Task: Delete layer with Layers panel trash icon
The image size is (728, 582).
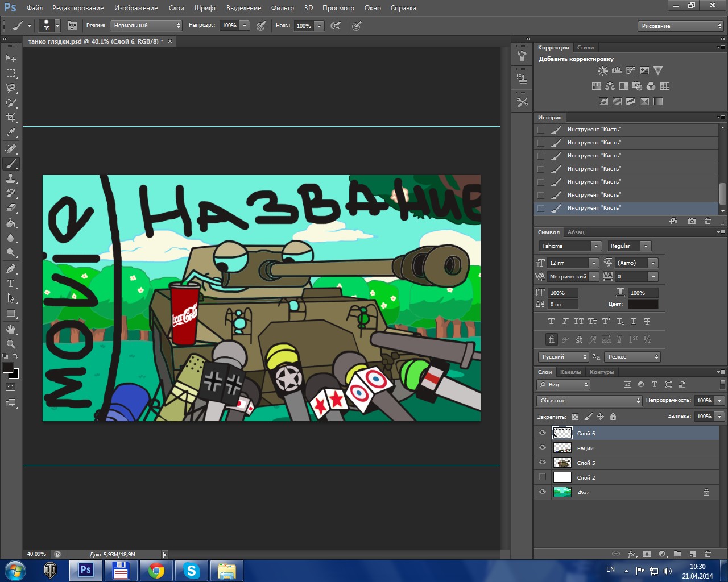Action: 708,554
